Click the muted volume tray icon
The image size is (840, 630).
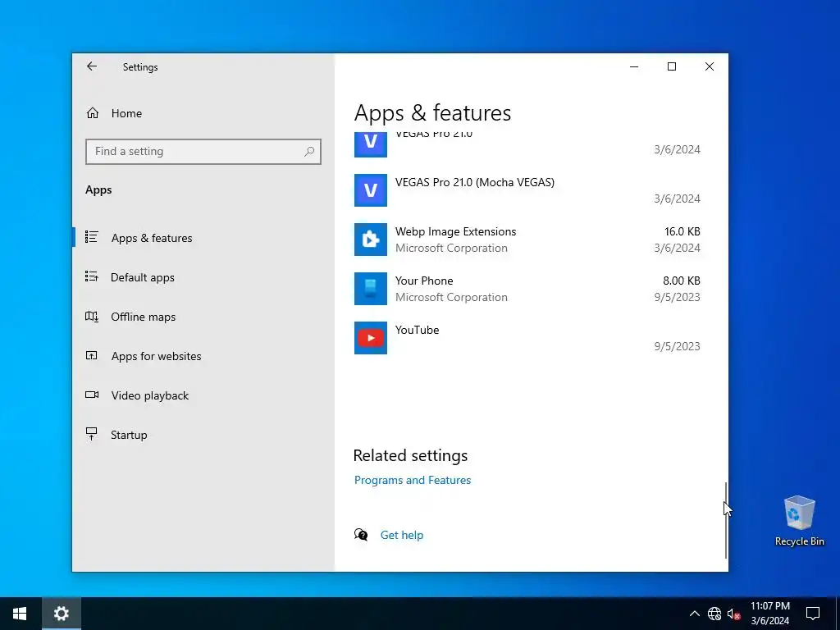click(733, 614)
